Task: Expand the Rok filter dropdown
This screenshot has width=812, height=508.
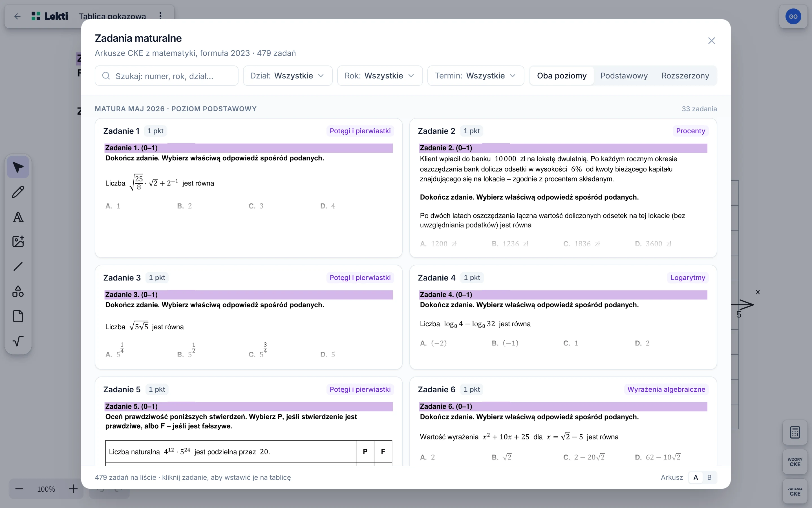Action: click(380, 76)
